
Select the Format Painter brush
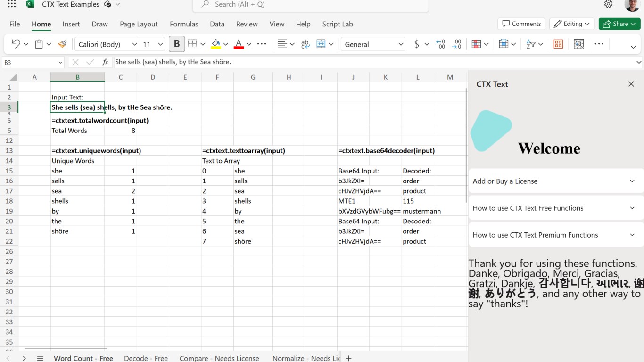62,44
